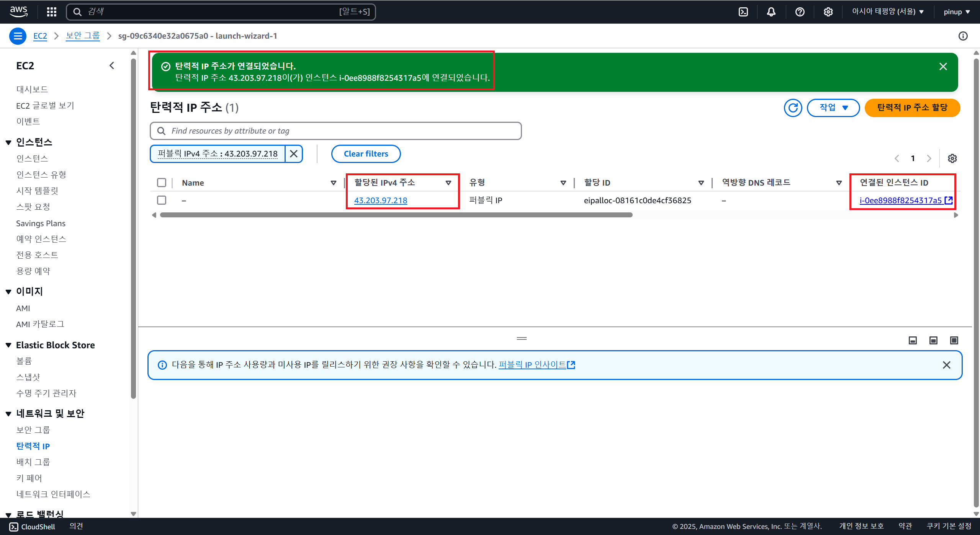This screenshot has width=980, height=535.
Task: Open the 퍼블릭 IP 인사이트 link
Action: click(537, 365)
